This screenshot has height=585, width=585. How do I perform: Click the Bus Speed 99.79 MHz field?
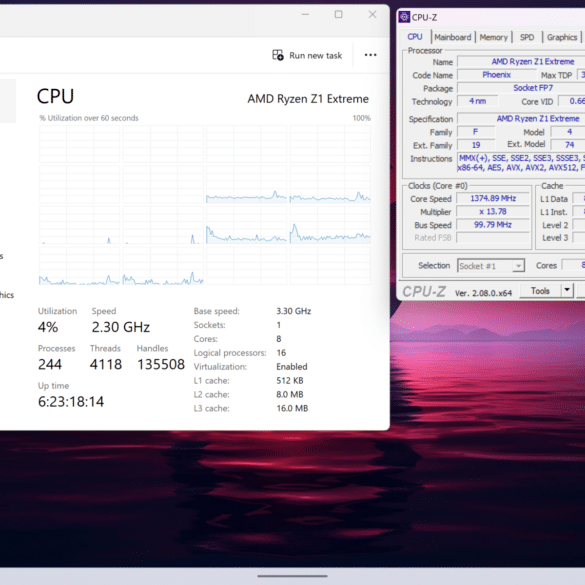(493, 225)
